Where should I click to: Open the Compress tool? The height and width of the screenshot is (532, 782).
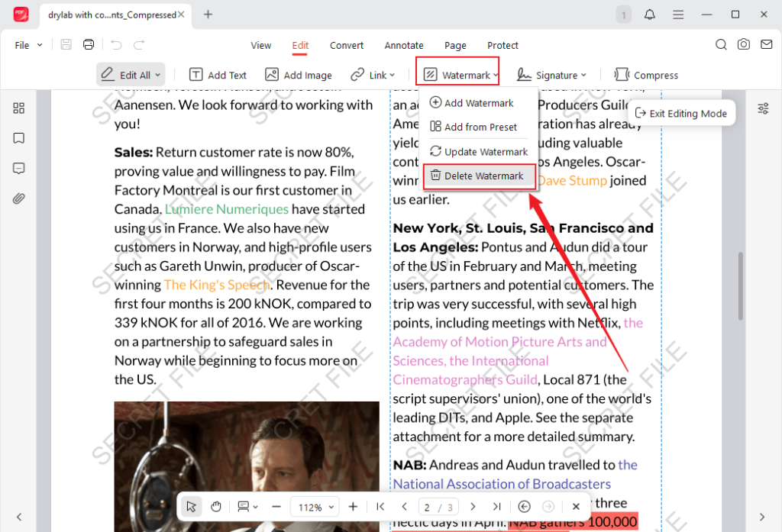(646, 74)
